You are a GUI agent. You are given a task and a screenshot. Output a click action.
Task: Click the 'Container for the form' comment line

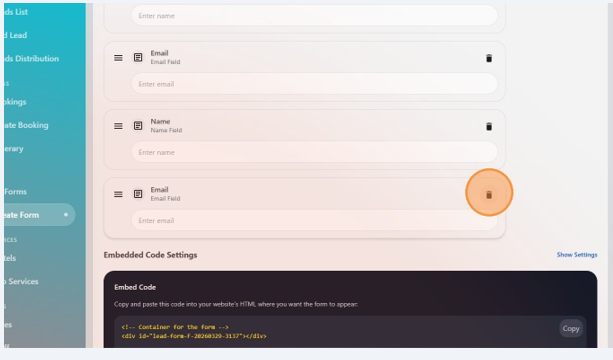tap(175, 327)
